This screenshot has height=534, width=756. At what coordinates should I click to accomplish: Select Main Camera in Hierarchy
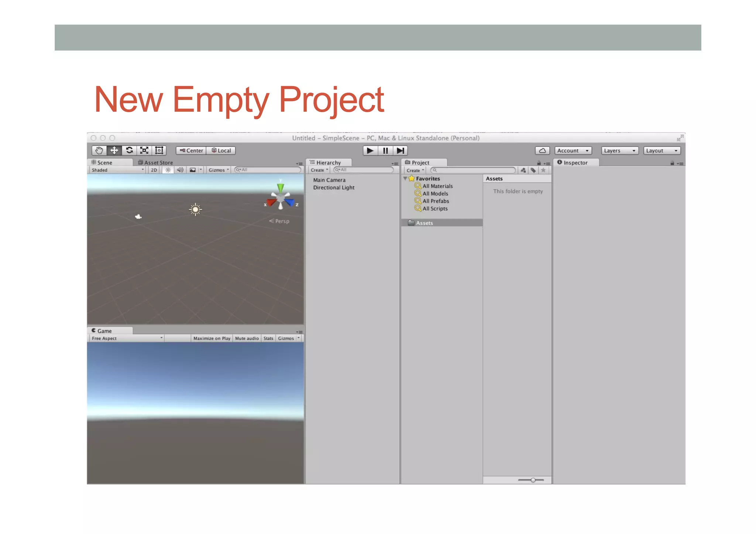(329, 180)
